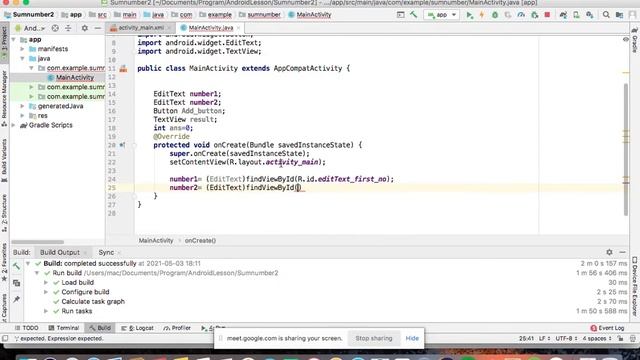640x360 pixels.
Task: Open the Resource Manager side tab
Action: (4, 98)
